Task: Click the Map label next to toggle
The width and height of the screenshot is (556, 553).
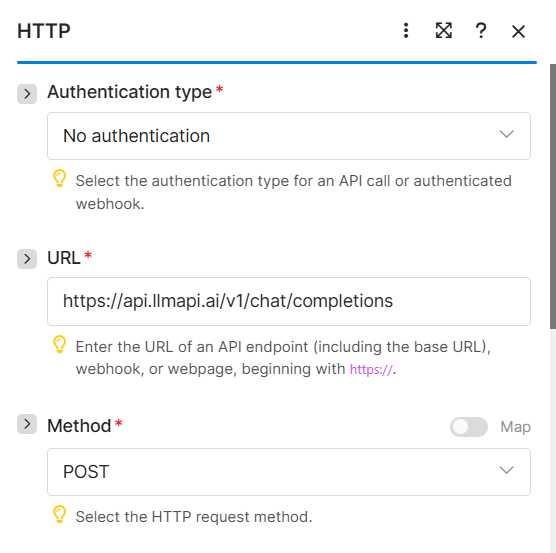Action: pos(515,427)
